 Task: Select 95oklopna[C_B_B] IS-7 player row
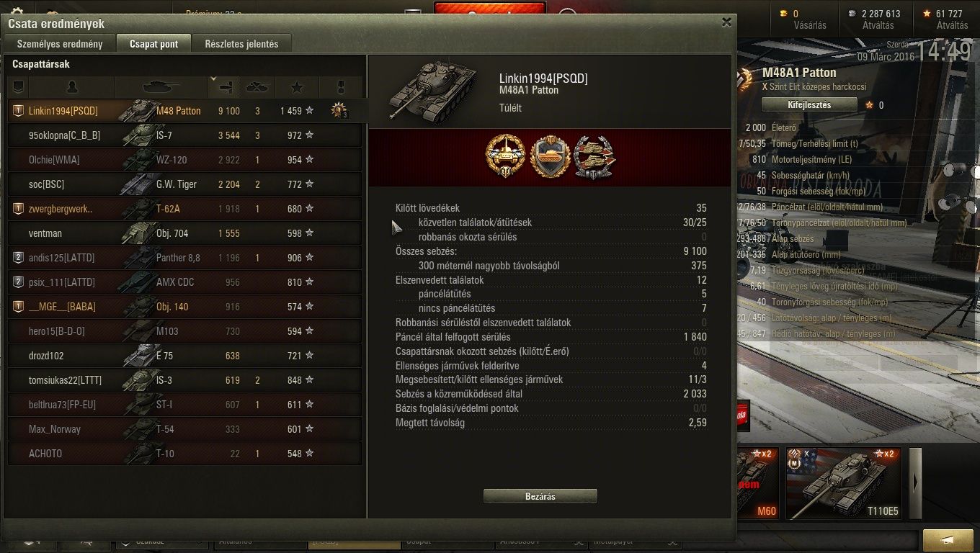185,135
